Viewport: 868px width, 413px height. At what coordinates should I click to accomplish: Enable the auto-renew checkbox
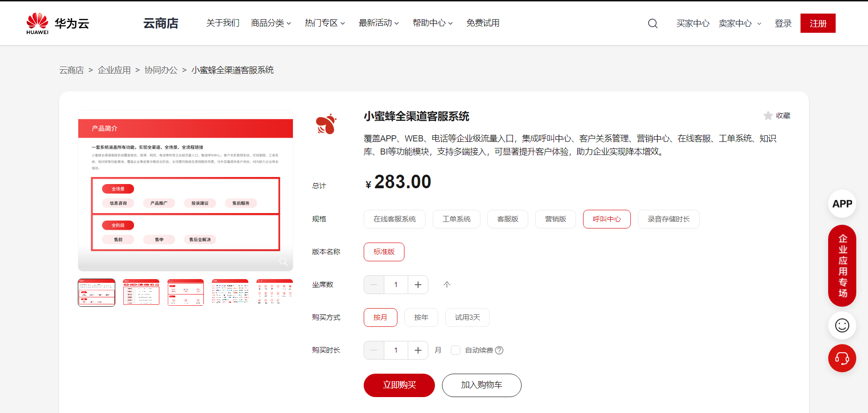[x=455, y=350]
